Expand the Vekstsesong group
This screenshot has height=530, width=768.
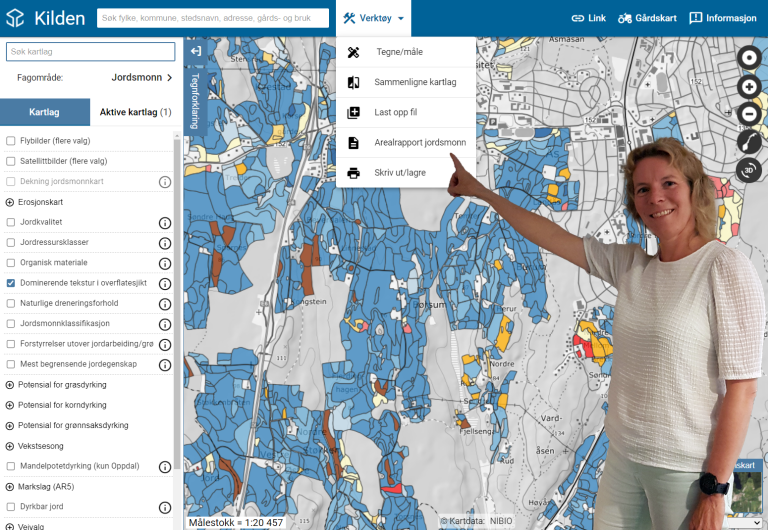(9, 446)
